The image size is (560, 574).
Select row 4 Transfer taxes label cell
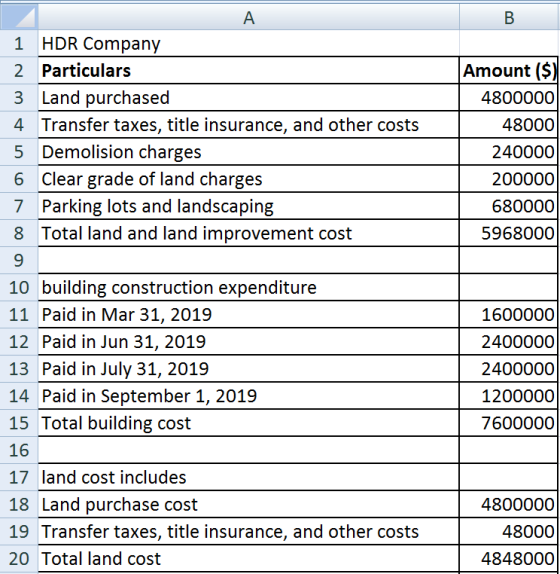click(x=249, y=124)
